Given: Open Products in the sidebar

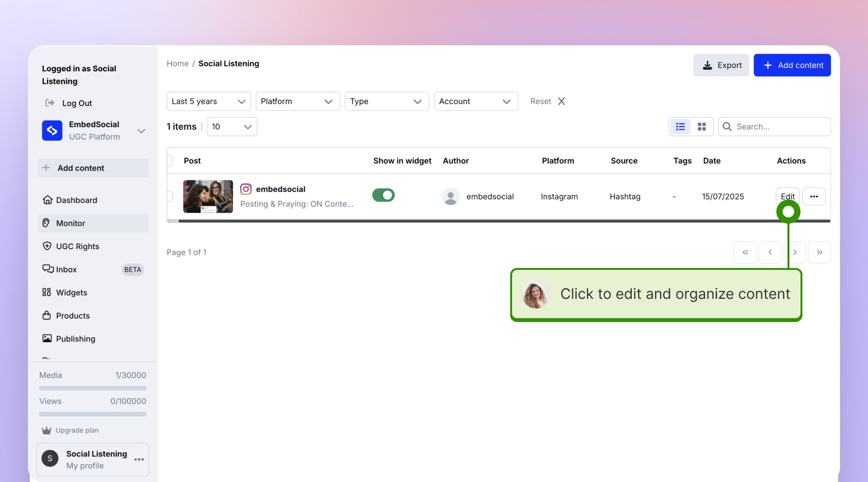Looking at the screenshot, I should point(93,316).
